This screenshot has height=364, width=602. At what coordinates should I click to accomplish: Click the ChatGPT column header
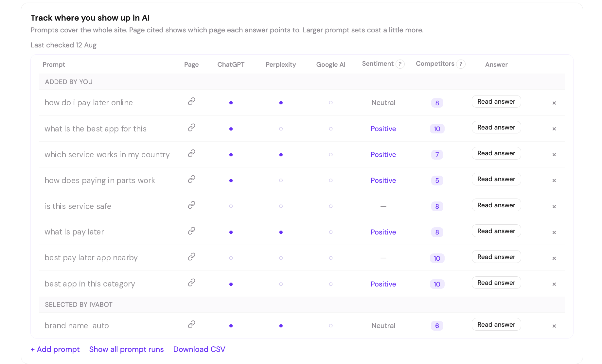[x=231, y=64]
